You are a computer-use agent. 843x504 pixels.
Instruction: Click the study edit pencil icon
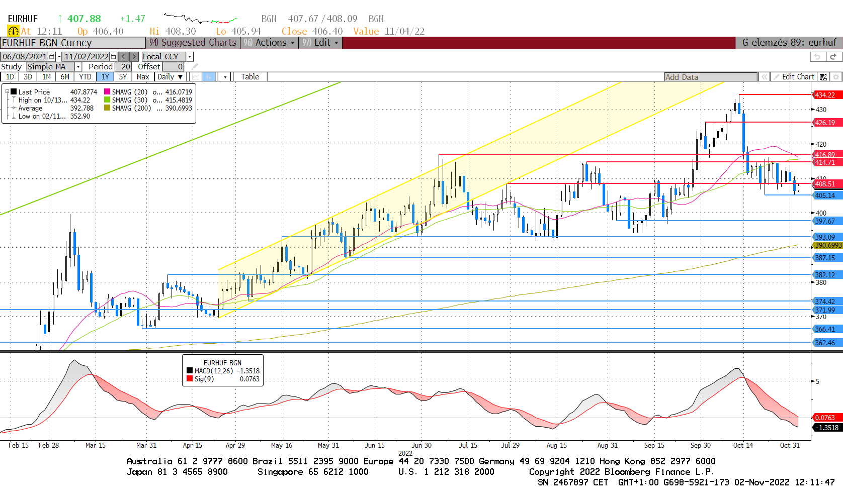click(x=195, y=66)
